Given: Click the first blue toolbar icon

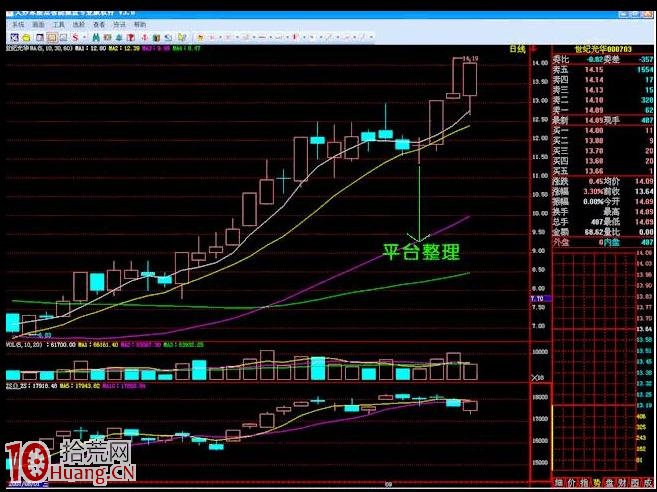Looking at the screenshot, I should (x=15, y=38).
